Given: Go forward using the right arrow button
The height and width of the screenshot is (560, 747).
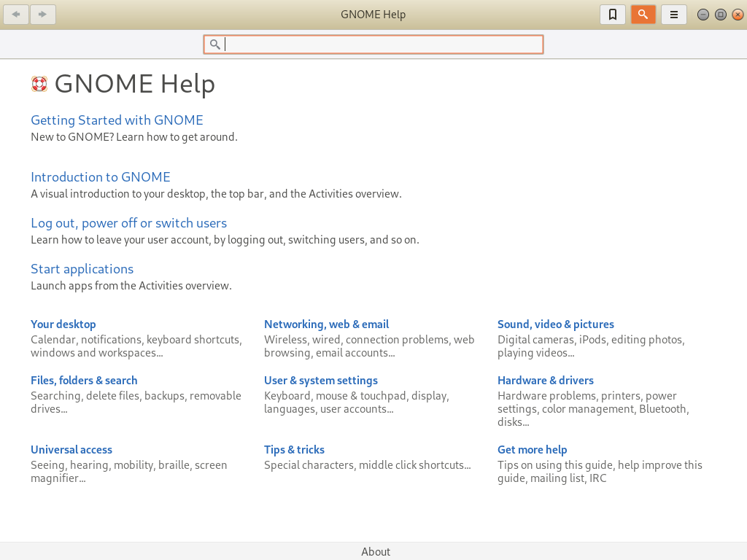Looking at the screenshot, I should coord(43,15).
